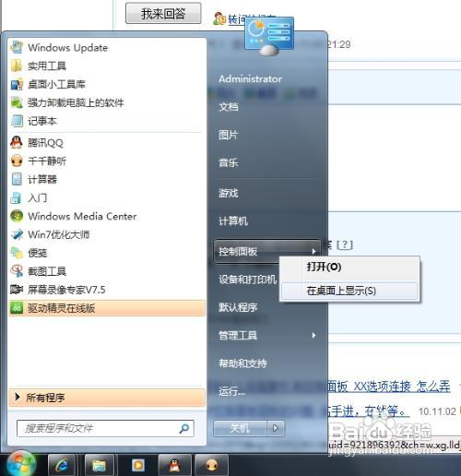Click the search magnifier icon

[x=183, y=428]
